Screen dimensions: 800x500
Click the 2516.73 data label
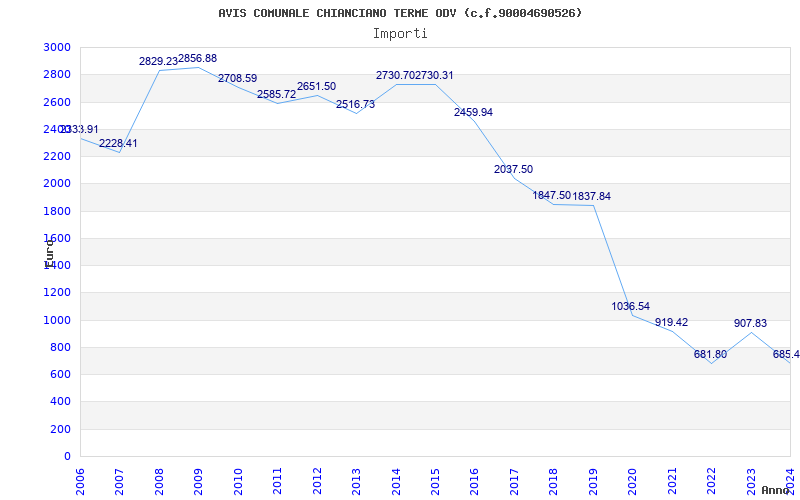(x=355, y=104)
